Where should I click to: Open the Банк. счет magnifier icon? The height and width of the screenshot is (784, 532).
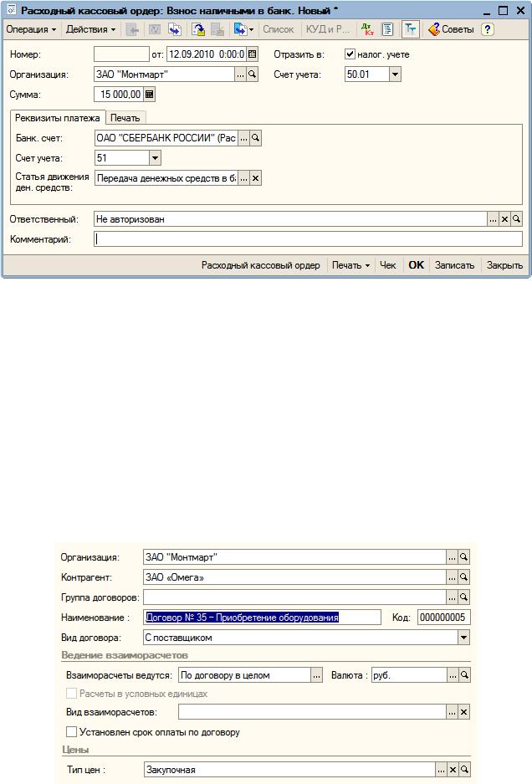[255, 138]
